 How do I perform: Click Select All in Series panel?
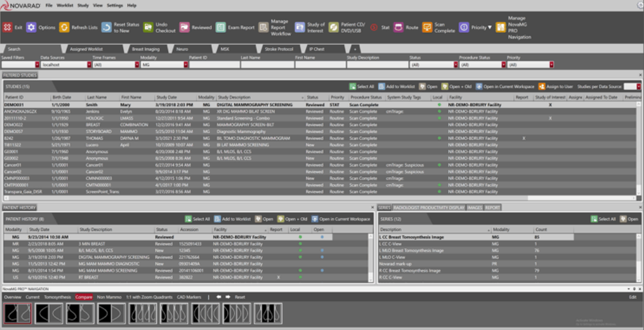tap(603, 219)
